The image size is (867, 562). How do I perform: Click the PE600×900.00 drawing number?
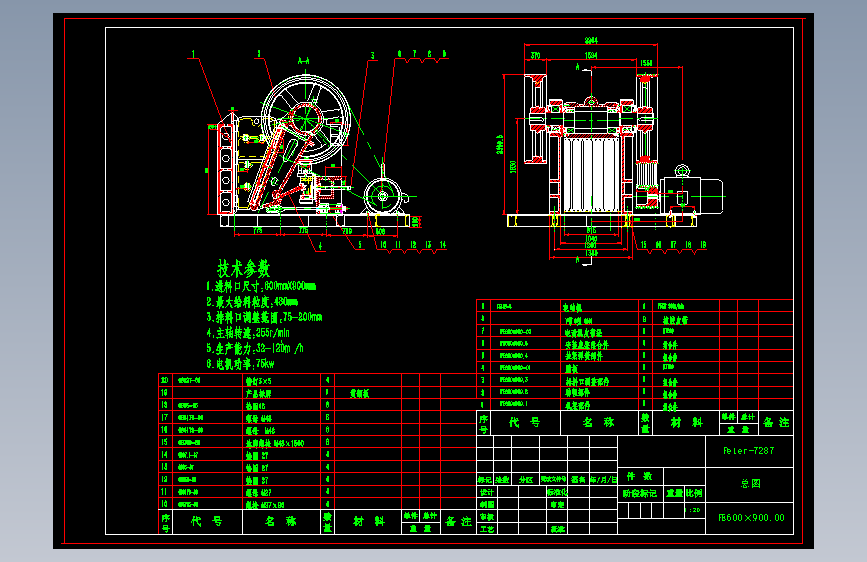[x=751, y=518]
